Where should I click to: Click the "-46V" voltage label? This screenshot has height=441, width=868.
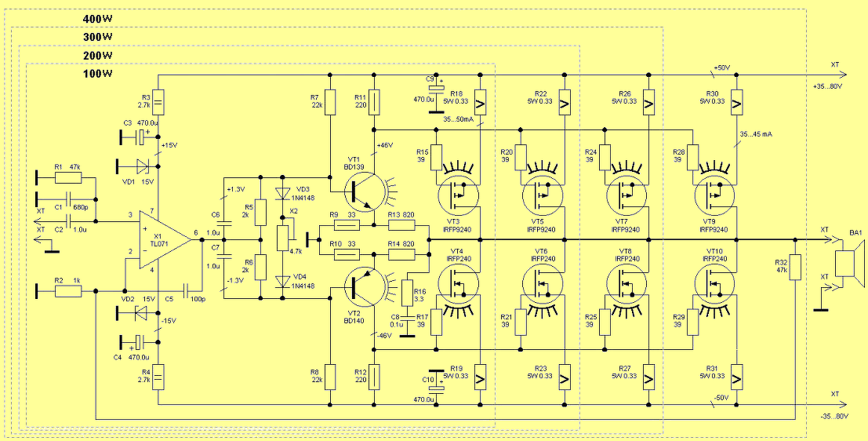point(383,336)
